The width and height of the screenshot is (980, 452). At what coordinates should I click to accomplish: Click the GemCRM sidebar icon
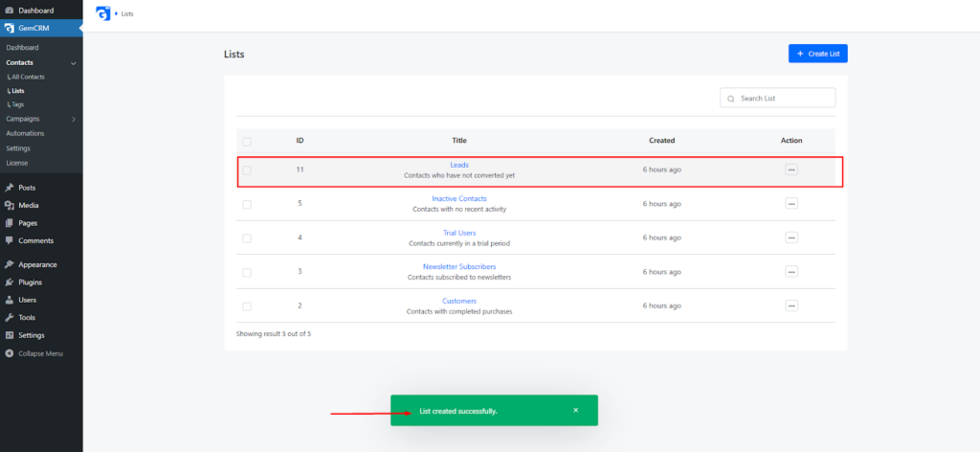click(10, 28)
